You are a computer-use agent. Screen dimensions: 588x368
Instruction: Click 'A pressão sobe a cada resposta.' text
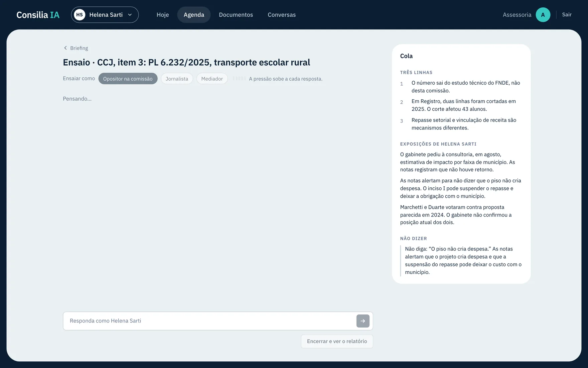[286, 79]
